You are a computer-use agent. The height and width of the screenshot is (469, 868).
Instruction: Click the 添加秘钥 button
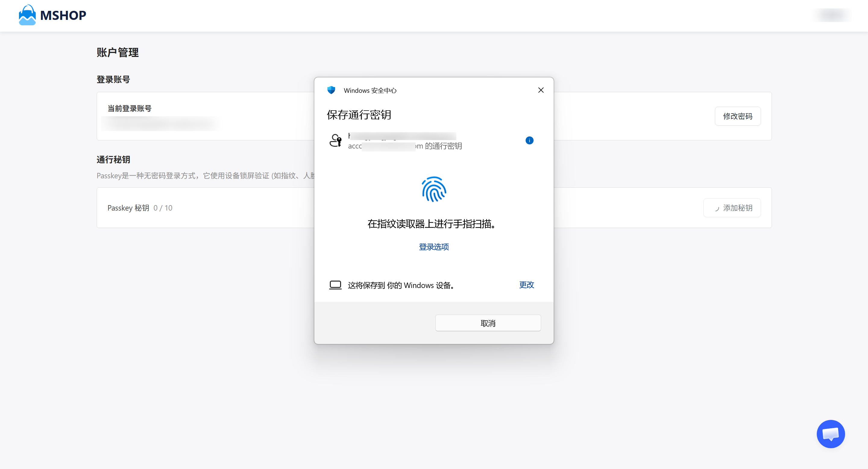732,208
